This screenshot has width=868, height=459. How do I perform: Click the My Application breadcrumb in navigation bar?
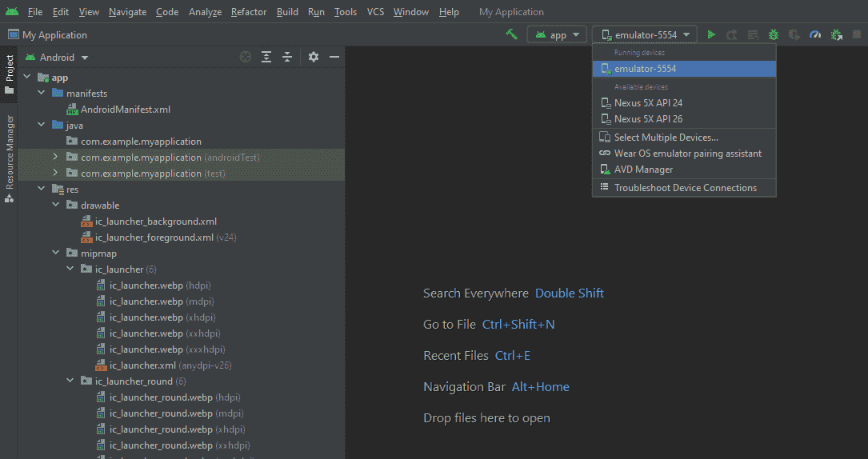coord(48,35)
